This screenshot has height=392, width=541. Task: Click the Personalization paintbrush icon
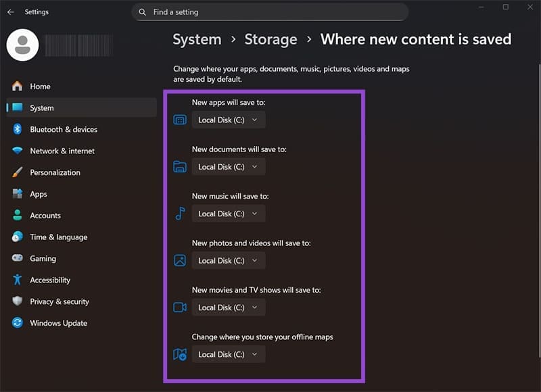[x=18, y=173]
